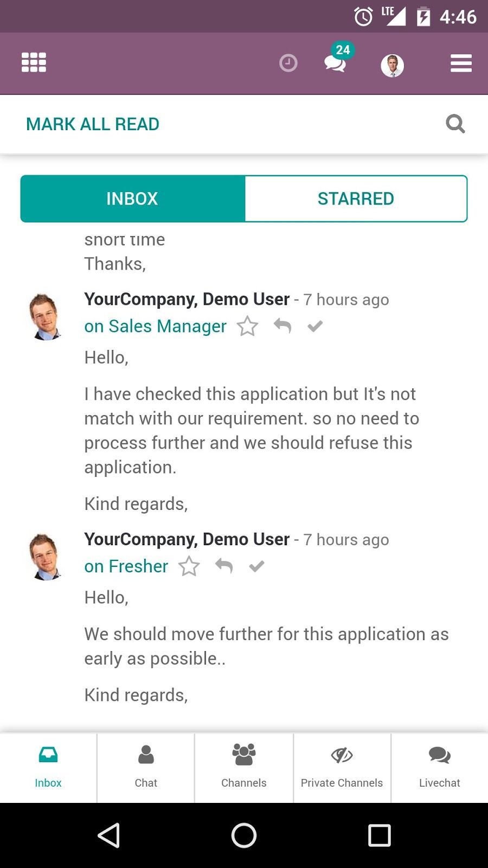Image resolution: width=488 pixels, height=868 pixels.
Task: Mark the Fresher message as read
Action: coord(256,566)
